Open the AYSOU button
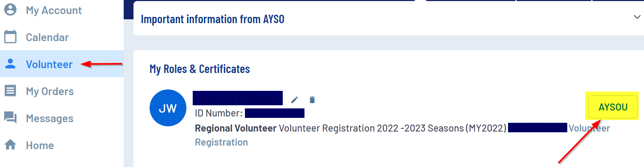This screenshot has height=167, width=644. tap(613, 107)
